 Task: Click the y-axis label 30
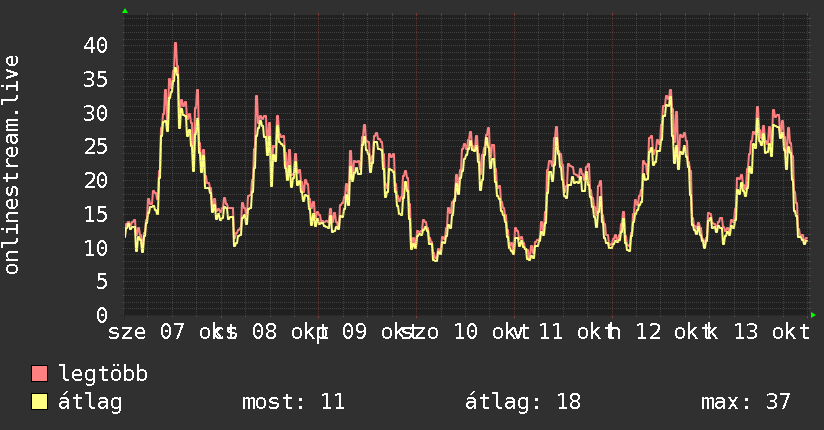(x=96, y=113)
